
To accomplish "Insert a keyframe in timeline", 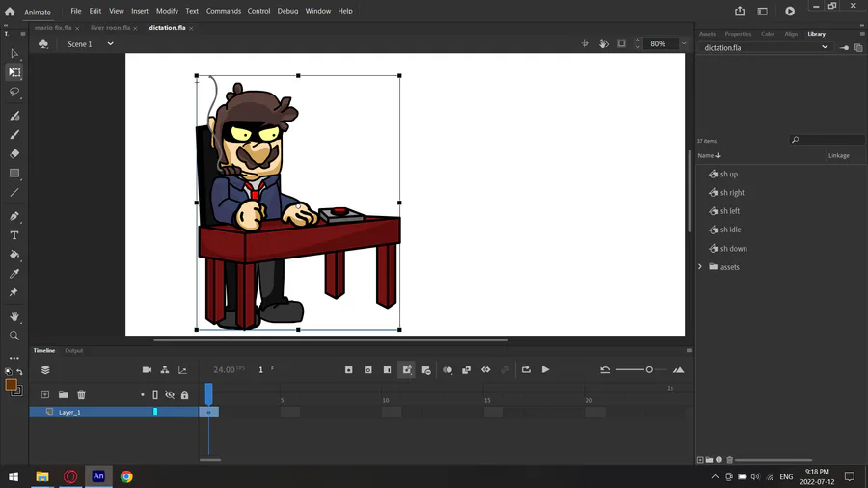I will click(x=349, y=370).
